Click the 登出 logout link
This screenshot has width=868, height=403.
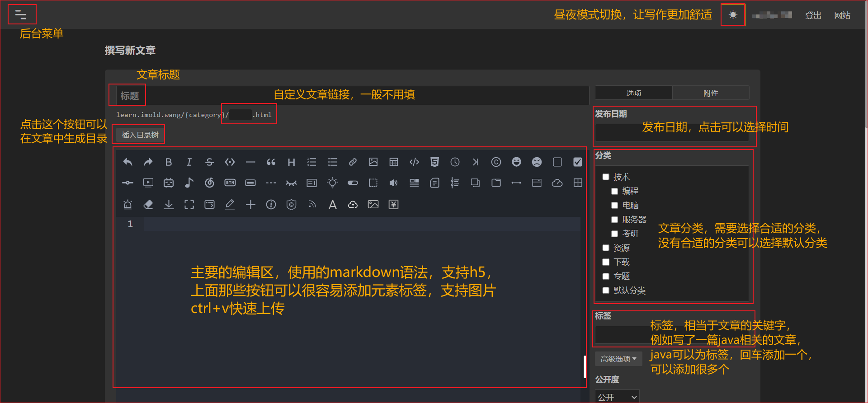click(x=813, y=15)
